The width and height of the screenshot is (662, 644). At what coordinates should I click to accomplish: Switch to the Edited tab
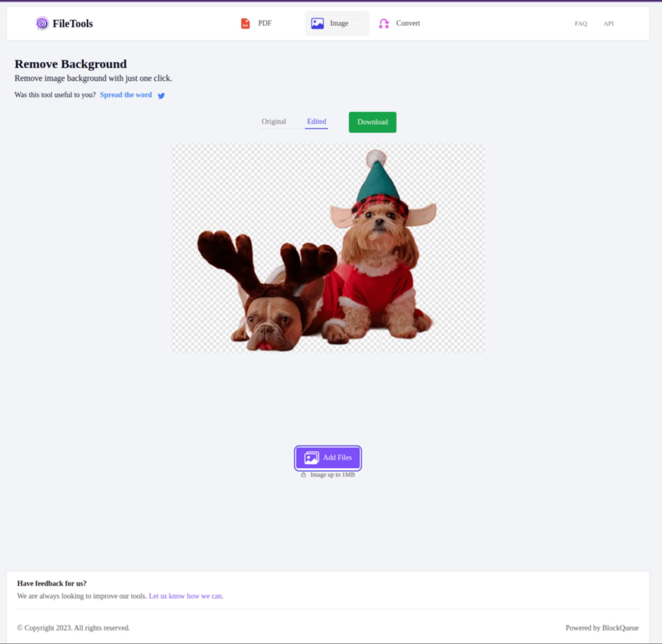pyautogui.click(x=316, y=121)
